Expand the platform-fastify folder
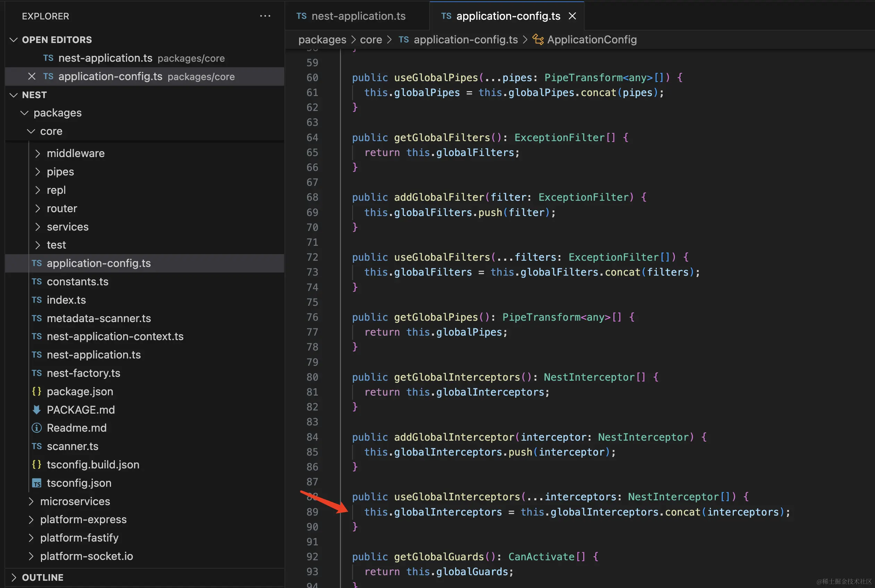The height and width of the screenshot is (588, 875). [31, 538]
